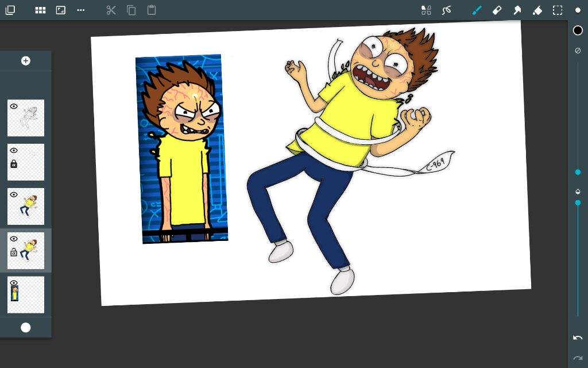Click the white brush size dot icon
Screen dimensions: 588x368
[578, 10]
